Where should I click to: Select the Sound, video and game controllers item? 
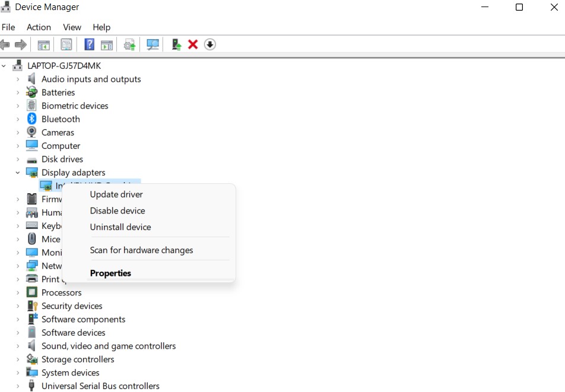(x=109, y=346)
